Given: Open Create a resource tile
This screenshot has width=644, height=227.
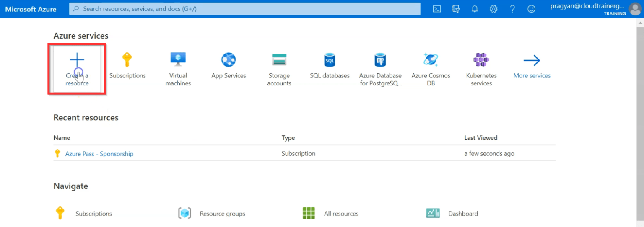Looking at the screenshot, I should 77,69.
